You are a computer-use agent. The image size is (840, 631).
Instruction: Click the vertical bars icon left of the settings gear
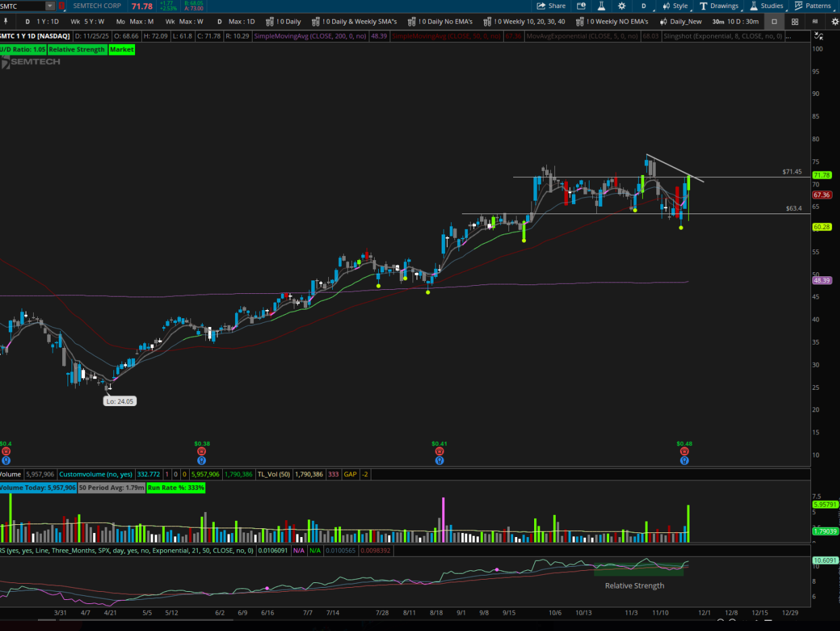(815, 22)
